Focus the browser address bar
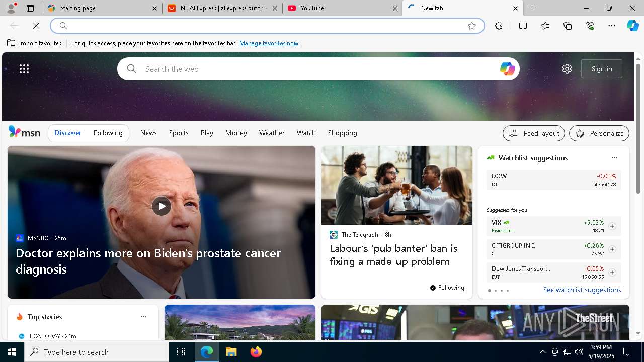This screenshot has height=362, width=644. (x=267, y=26)
